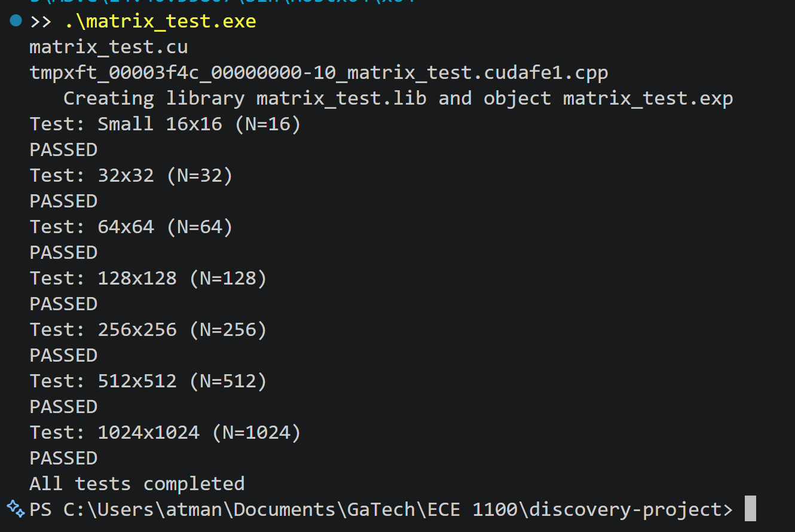The height and width of the screenshot is (532, 795).
Task: Click PASSED under the Small 16x16 test
Action: [64, 149]
